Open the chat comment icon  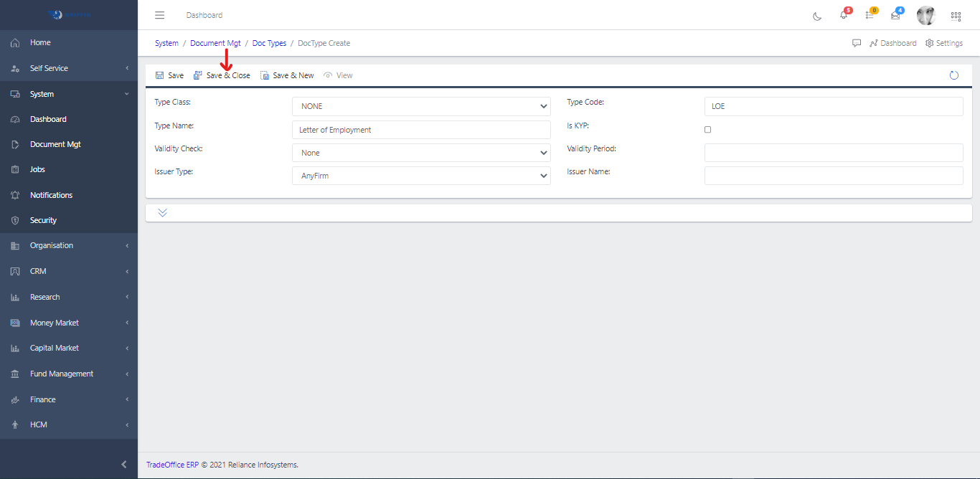coord(856,43)
